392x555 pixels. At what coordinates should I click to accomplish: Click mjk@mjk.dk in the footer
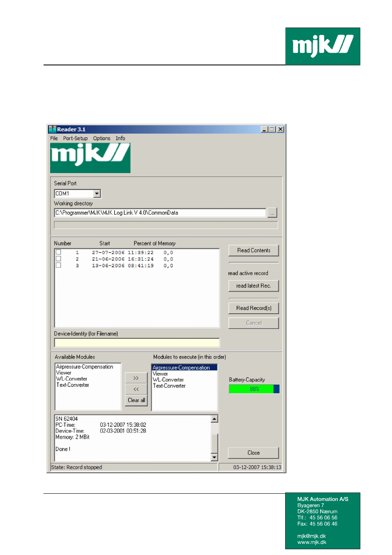[x=311, y=536]
